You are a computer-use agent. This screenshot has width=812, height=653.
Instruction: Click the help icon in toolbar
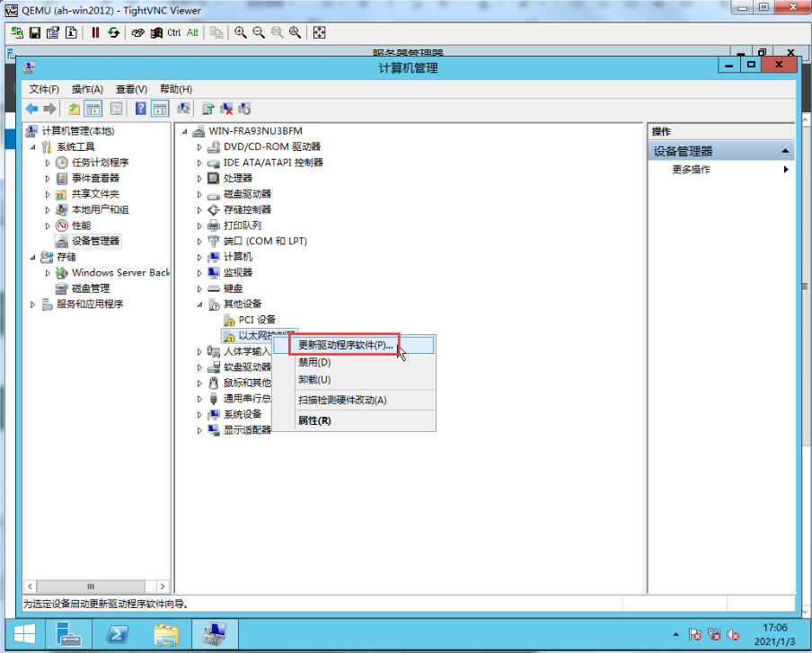[141, 109]
